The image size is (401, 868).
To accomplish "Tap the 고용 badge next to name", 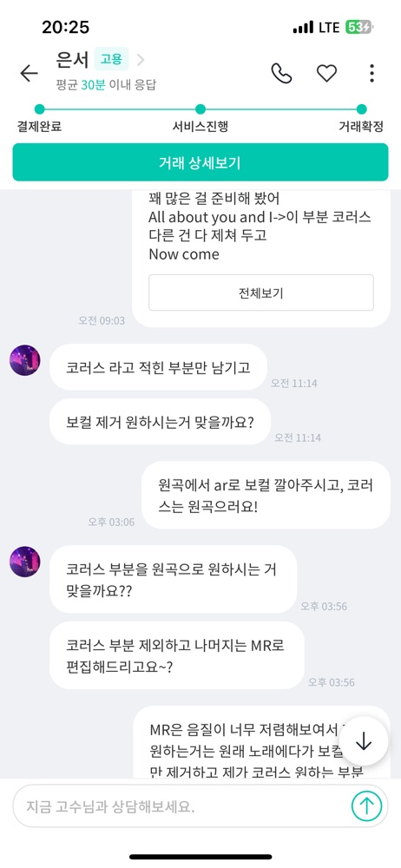I will [111, 59].
